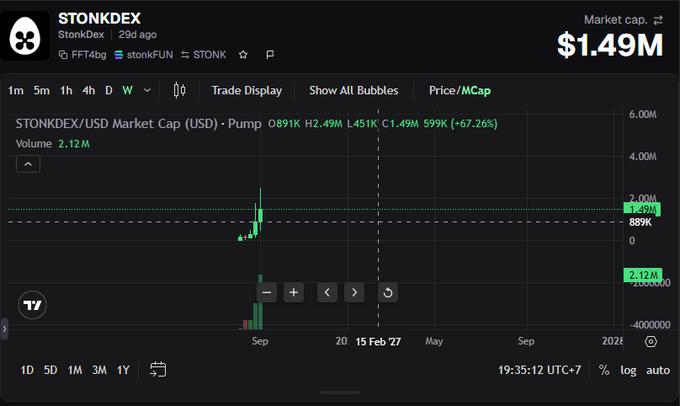Collapse the indicator legend chevron
Image resolution: width=680 pixels, height=406 pixels.
click(28, 164)
